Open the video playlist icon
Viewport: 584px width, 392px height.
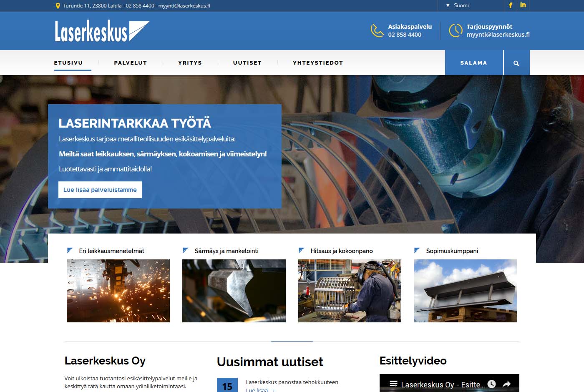(x=393, y=384)
